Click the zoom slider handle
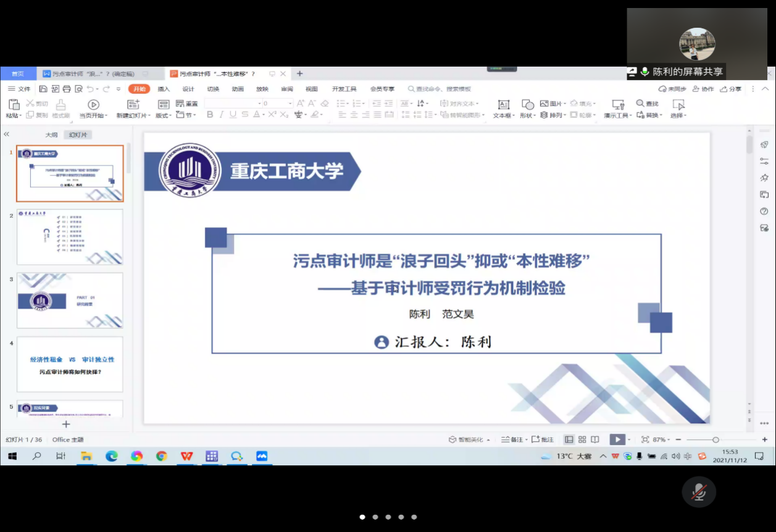This screenshot has width=776, height=532. coord(716,439)
